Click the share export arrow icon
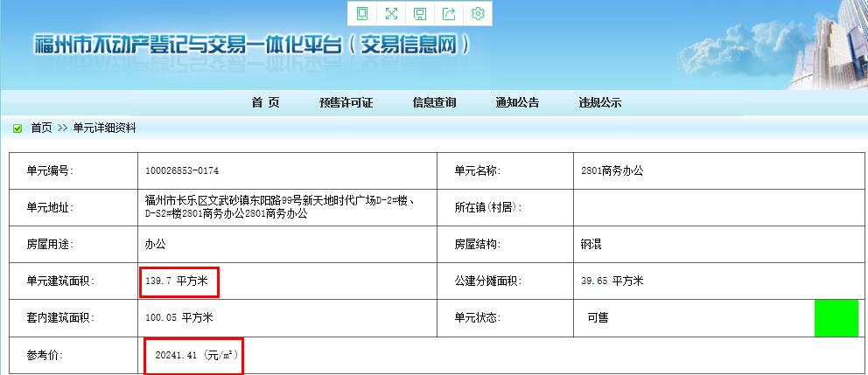868x375 pixels. (449, 14)
